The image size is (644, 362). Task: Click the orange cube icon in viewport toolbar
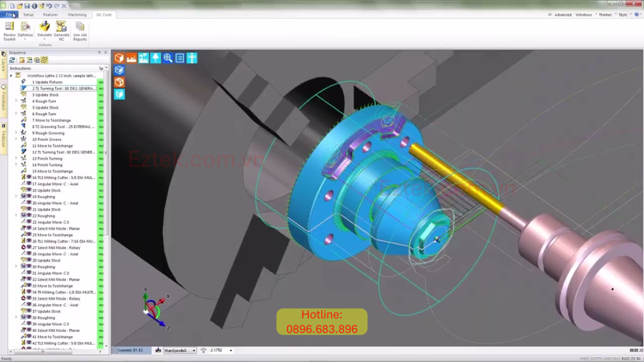[x=119, y=58]
